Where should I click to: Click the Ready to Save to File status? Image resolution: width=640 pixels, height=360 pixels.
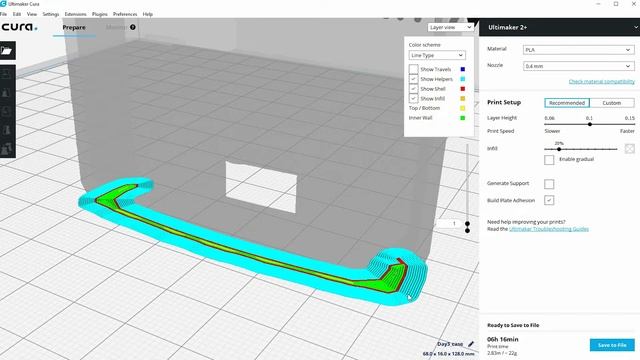(x=513, y=325)
